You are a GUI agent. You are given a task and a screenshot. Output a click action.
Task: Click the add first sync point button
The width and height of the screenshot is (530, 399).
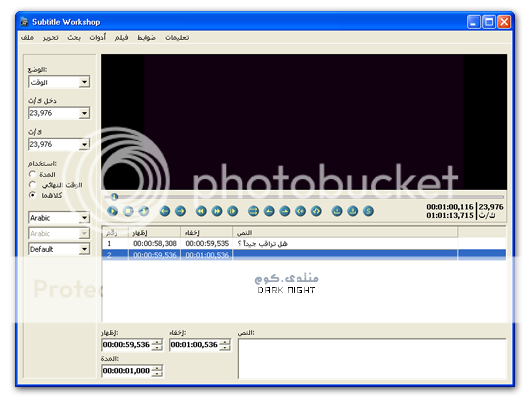(337, 211)
